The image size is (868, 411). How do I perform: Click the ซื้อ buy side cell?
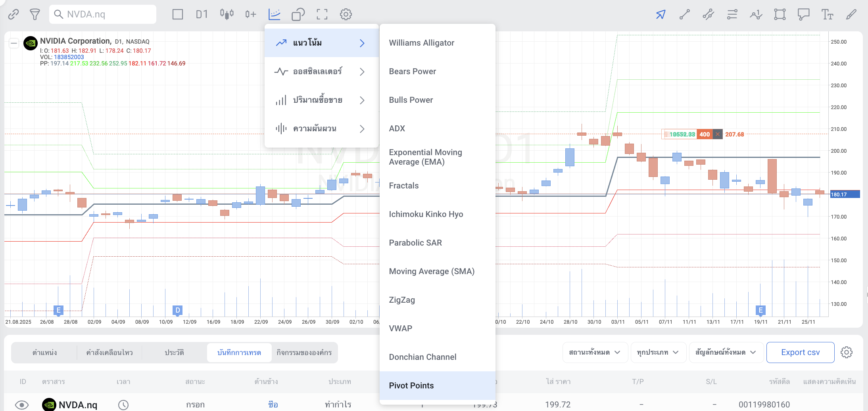(273, 405)
